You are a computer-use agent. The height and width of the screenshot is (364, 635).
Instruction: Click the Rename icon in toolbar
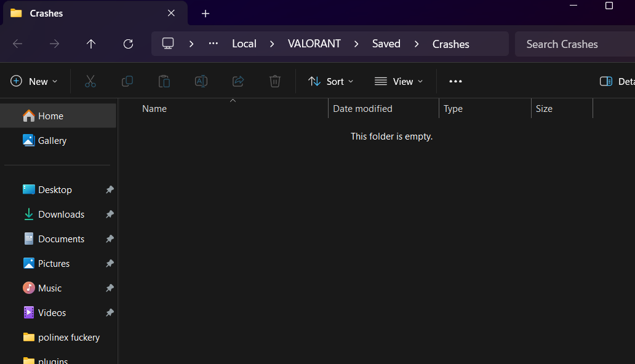pyautogui.click(x=201, y=81)
